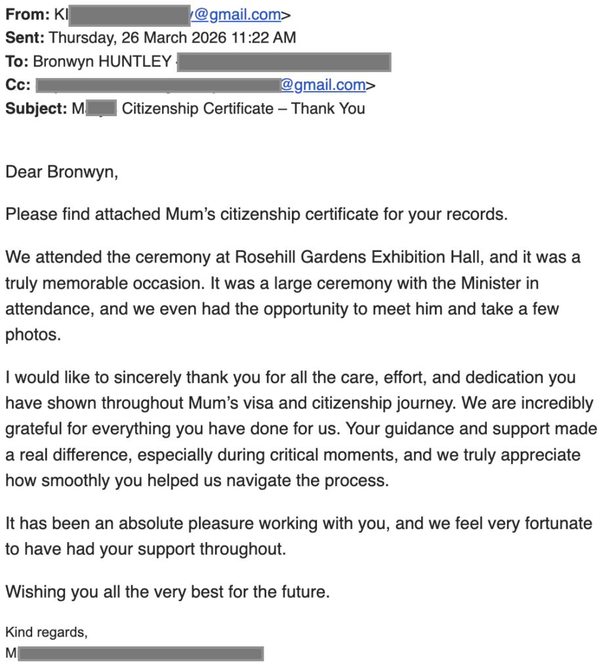Click the Wishing you all the very best line
This screenshot has width=616, height=672.
click(x=167, y=592)
